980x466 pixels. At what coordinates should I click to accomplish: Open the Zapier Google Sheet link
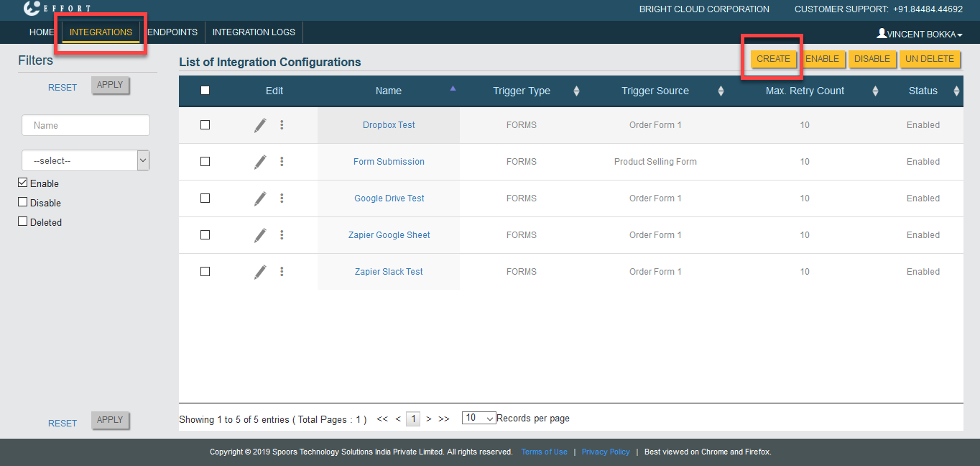point(389,235)
